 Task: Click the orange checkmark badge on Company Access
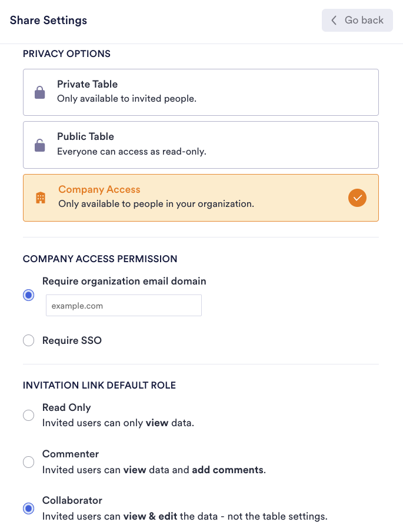coord(357,198)
